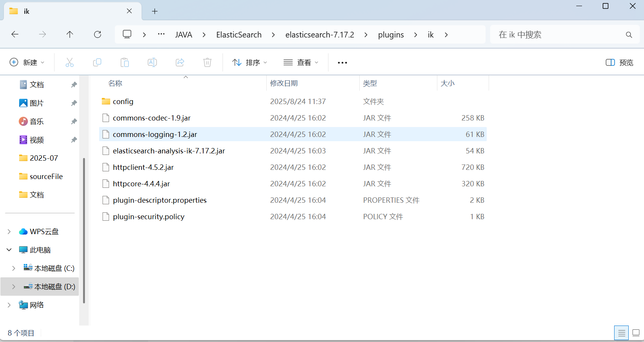Click the Rename icon
This screenshot has height=342, width=644.
[x=152, y=62]
